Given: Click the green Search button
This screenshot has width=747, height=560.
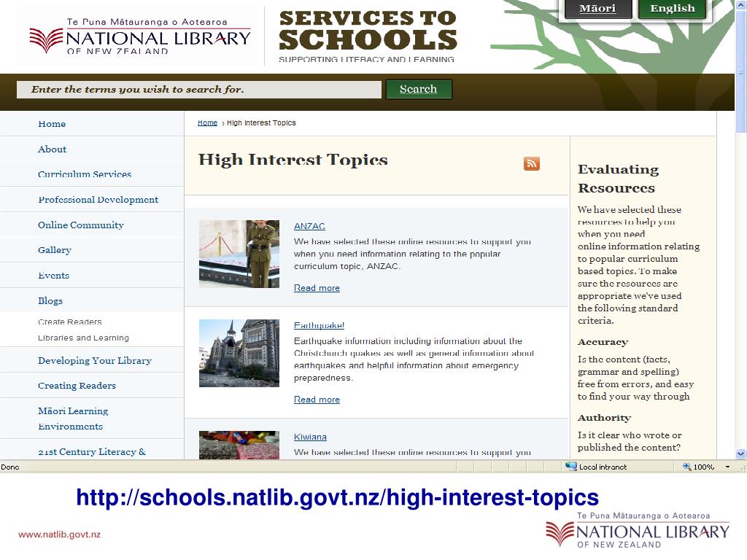Looking at the screenshot, I should pyautogui.click(x=418, y=89).
